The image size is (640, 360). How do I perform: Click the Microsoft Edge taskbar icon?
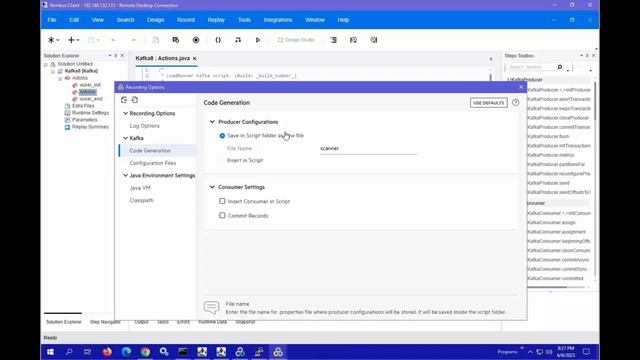coord(126,352)
